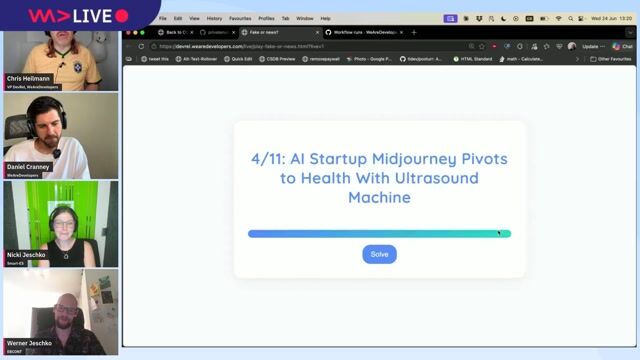Image resolution: width=640 pixels, height=360 pixels.
Task: Open the Other Favourites folder
Action: pyautogui.click(x=611, y=59)
